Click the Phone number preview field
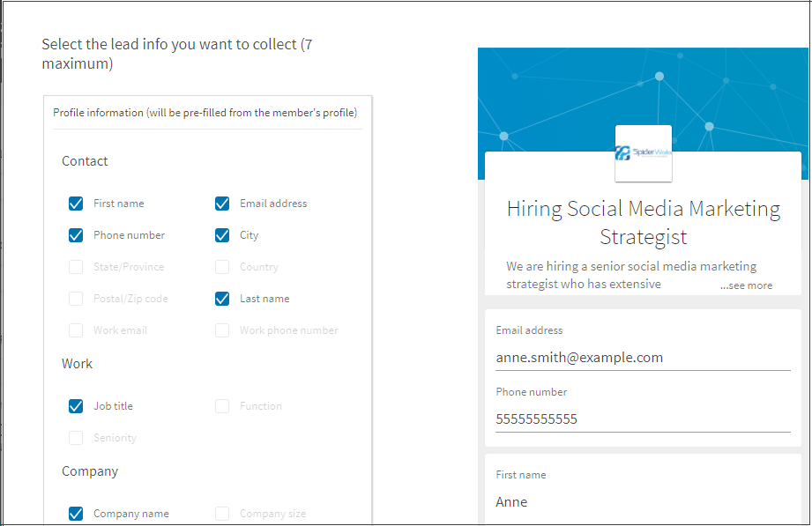The height and width of the screenshot is (526, 812). tap(643, 419)
